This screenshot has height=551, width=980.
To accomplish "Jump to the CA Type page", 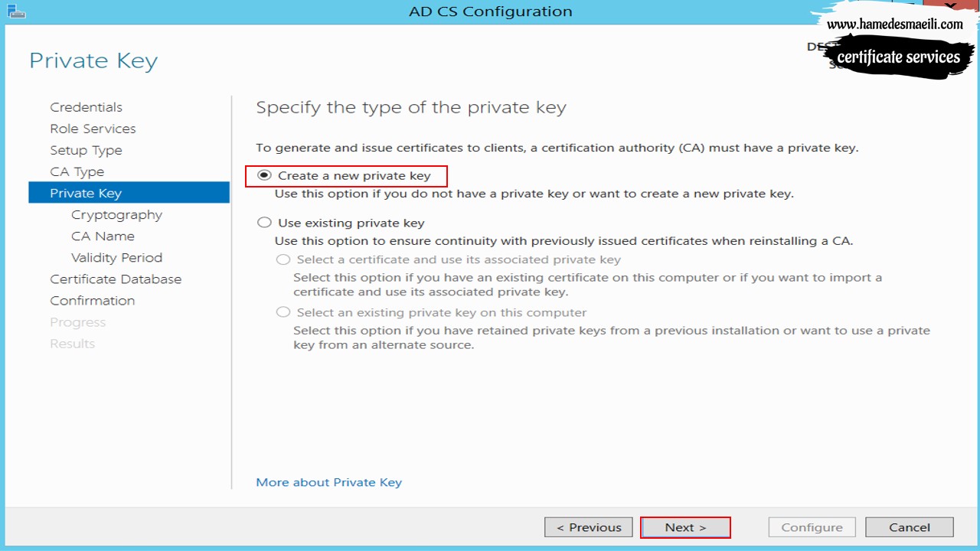I will point(77,171).
